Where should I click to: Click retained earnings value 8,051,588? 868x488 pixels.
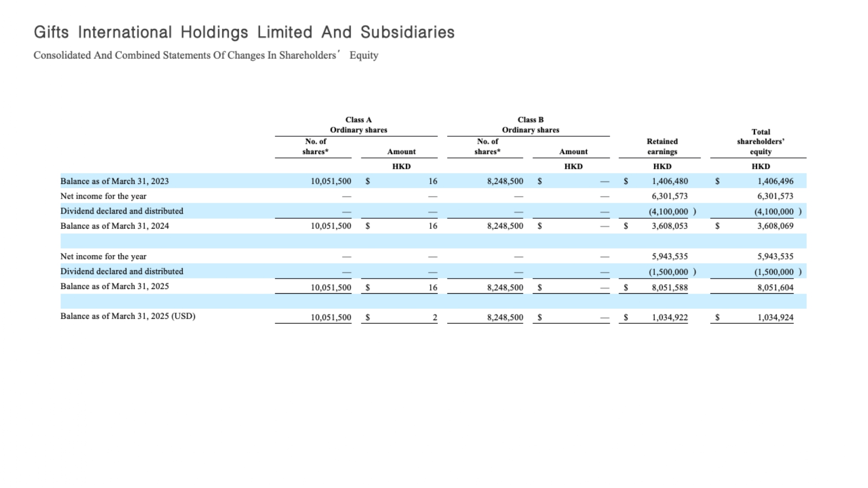(670, 287)
